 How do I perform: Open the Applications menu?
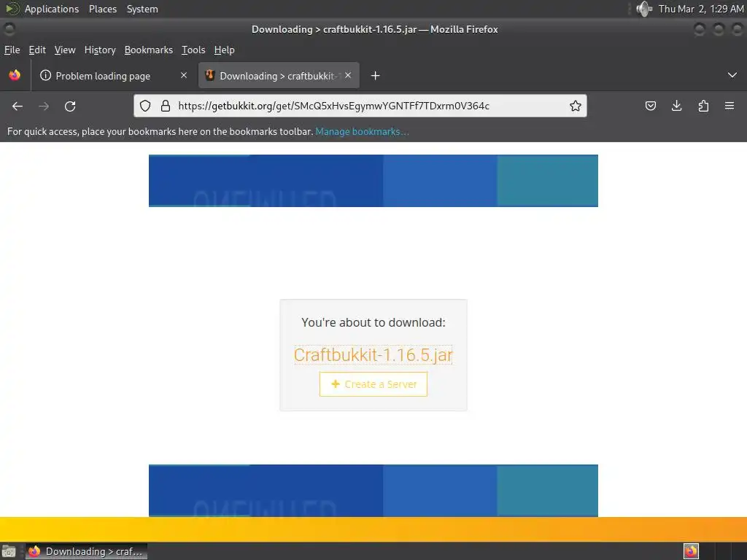tap(52, 9)
